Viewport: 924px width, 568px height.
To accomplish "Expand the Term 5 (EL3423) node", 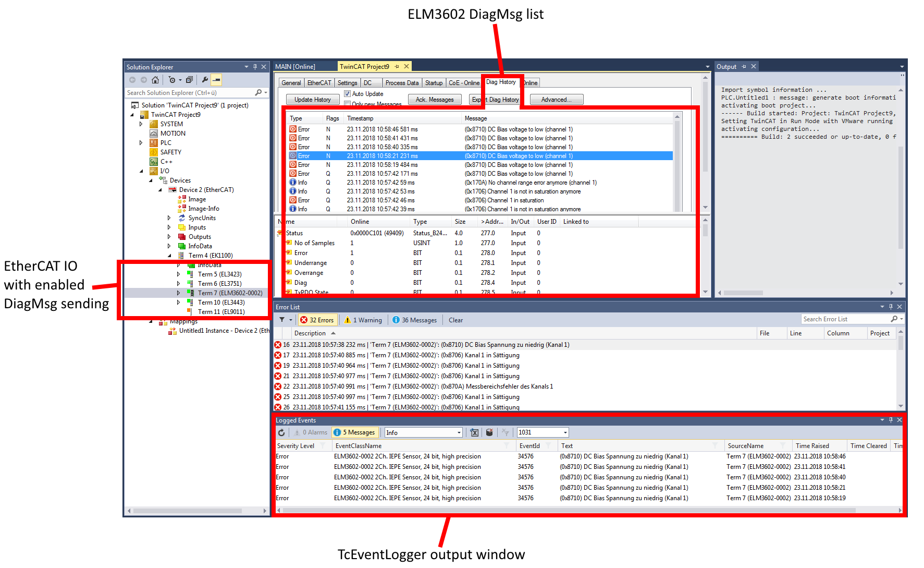I will [x=178, y=274].
